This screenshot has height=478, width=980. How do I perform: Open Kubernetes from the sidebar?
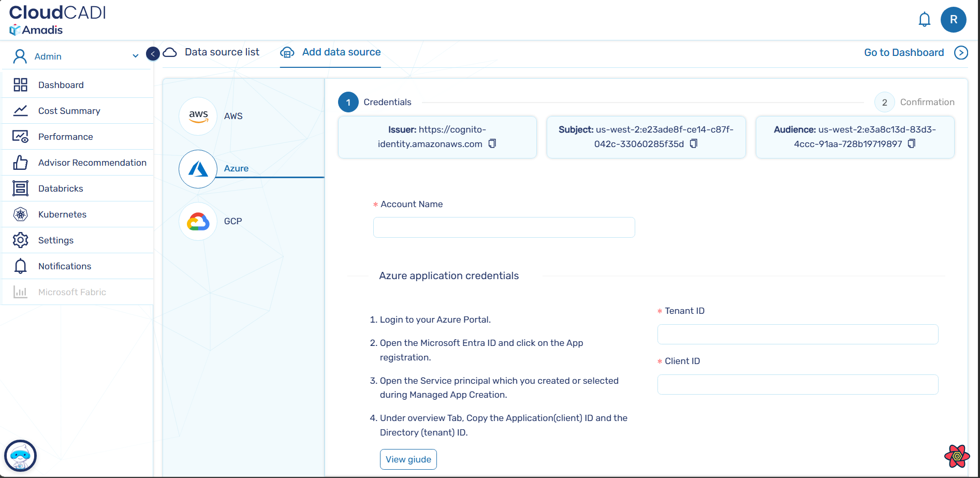click(62, 214)
